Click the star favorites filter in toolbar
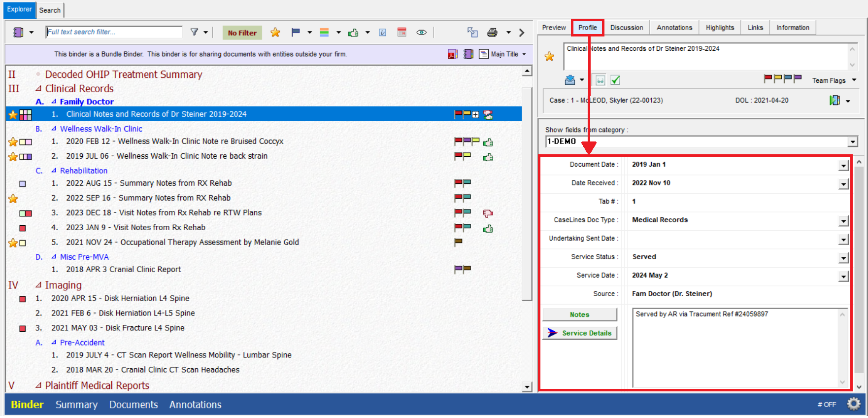The height and width of the screenshot is (418, 868). coord(275,33)
